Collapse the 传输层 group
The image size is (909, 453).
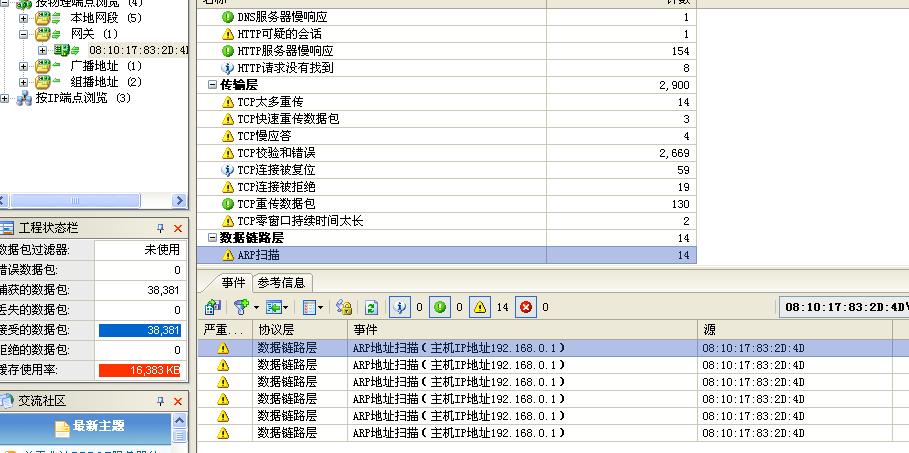[212, 85]
